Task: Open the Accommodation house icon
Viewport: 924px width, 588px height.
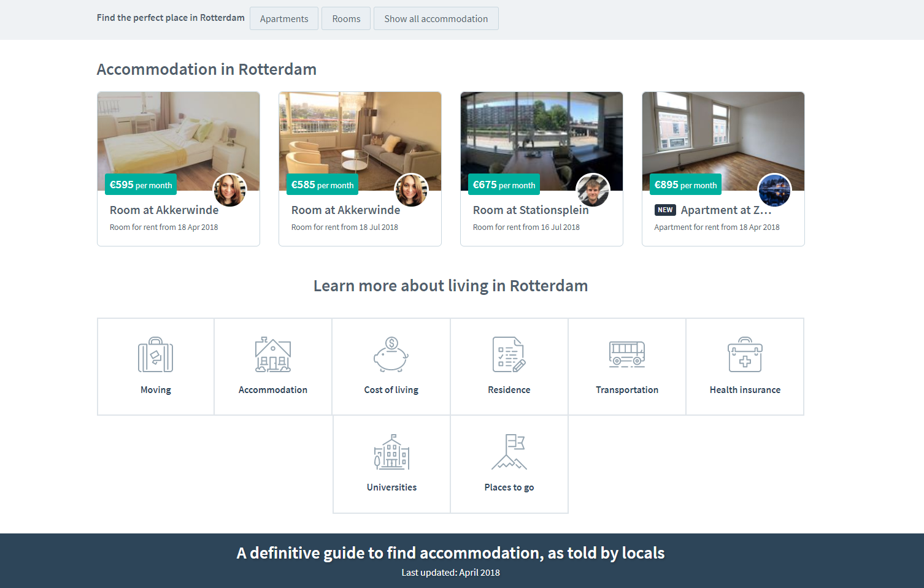Action: tap(273, 355)
